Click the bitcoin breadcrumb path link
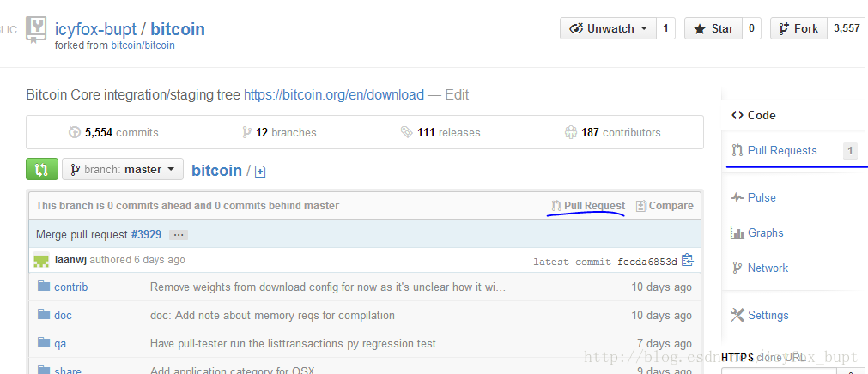This screenshot has height=374, width=868. pyautogui.click(x=216, y=171)
